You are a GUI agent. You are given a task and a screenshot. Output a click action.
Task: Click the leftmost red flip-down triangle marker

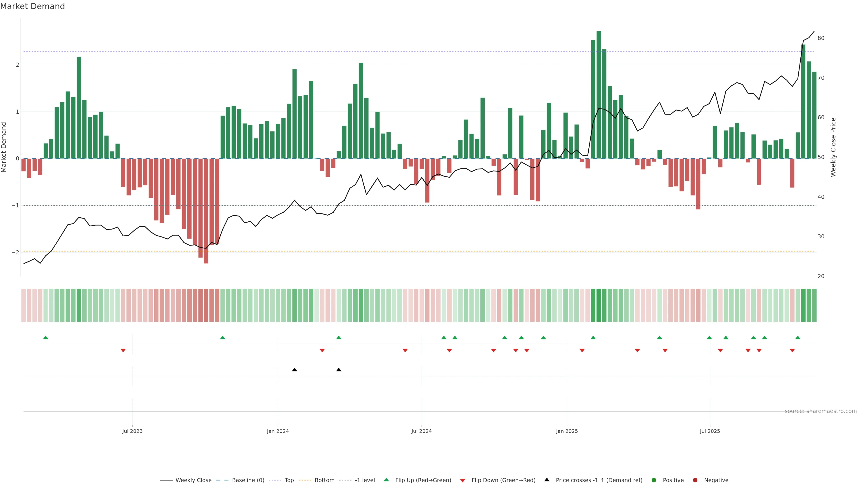[x=123, y=351]
